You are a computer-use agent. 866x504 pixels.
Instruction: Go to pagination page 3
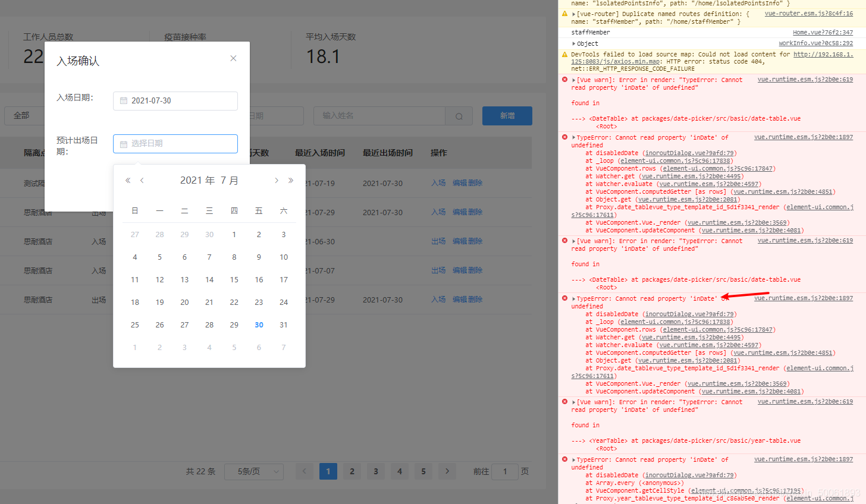click(376, 471)
